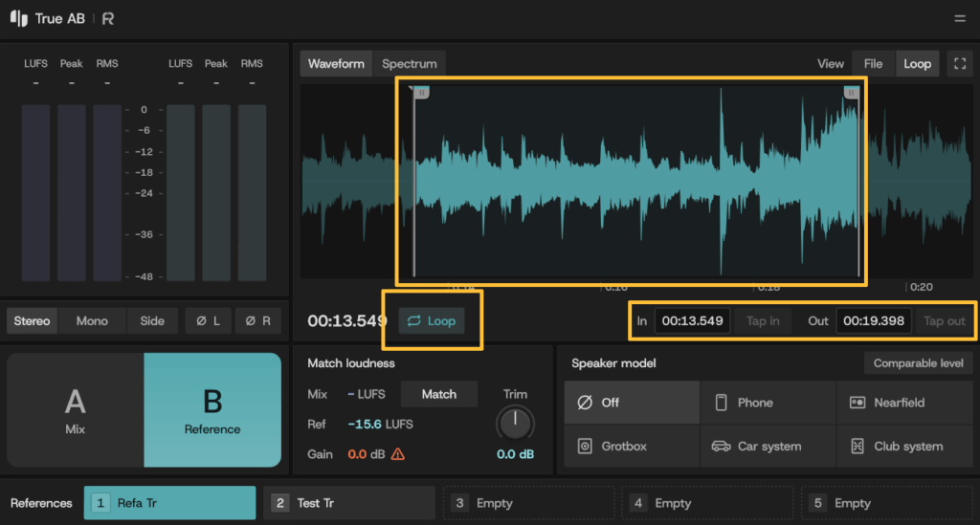Select Side monitoring mode
This screenshot has height=525, width=980.
[x=152, y=321]
